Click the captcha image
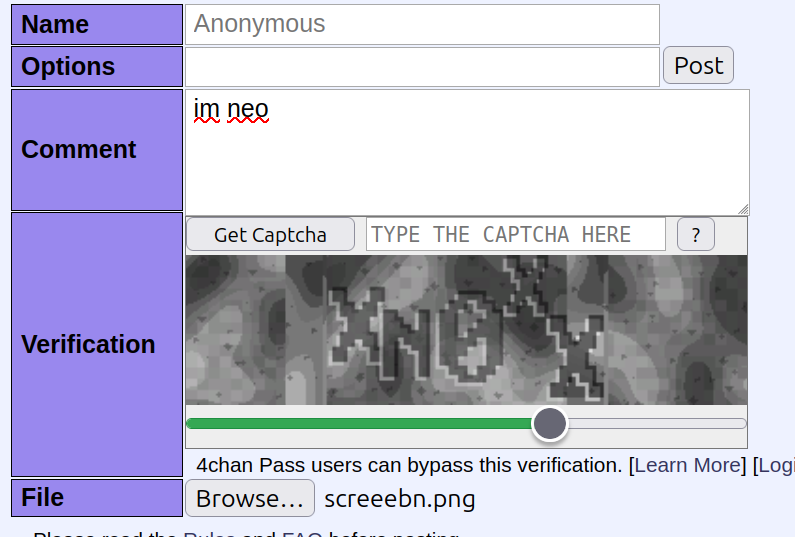This screenshot has width=795, height=537. (x=466, y=330)
